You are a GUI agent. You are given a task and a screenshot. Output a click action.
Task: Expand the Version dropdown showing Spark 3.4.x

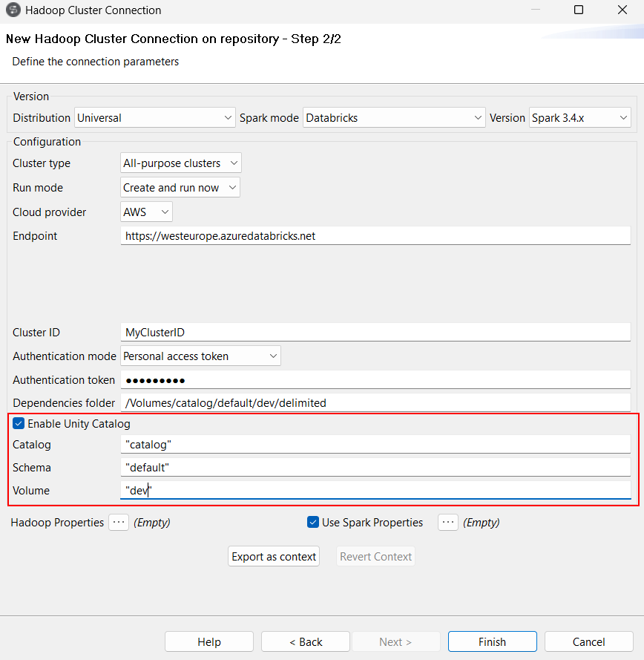[579, 117]
